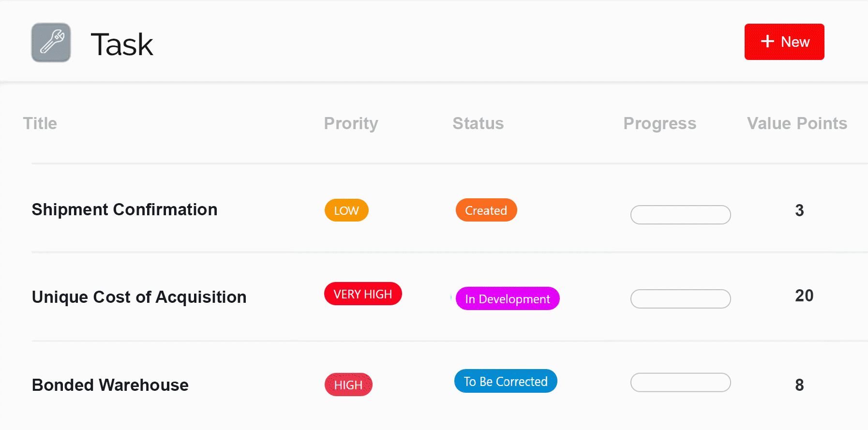Click the In Development status badge
This screenshot has height=430, width=868.
coord(508,299)
